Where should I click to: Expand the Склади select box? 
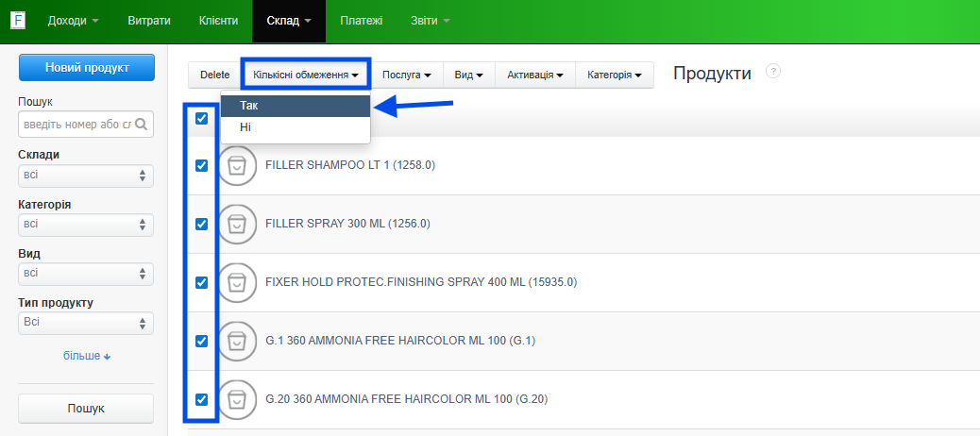[85, 176]
